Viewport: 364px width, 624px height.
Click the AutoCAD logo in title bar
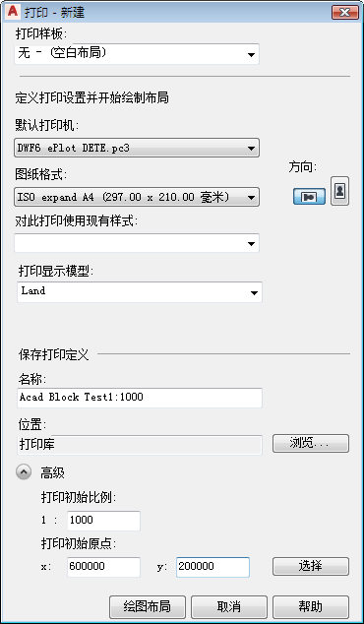pyautogui.click(x=13, y=11)
